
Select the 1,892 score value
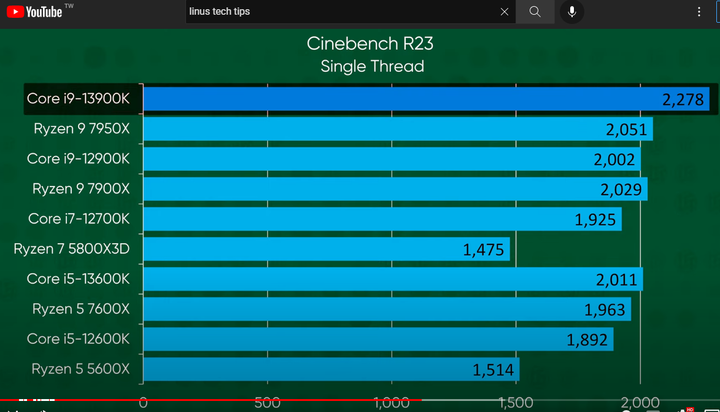(587, 340)
